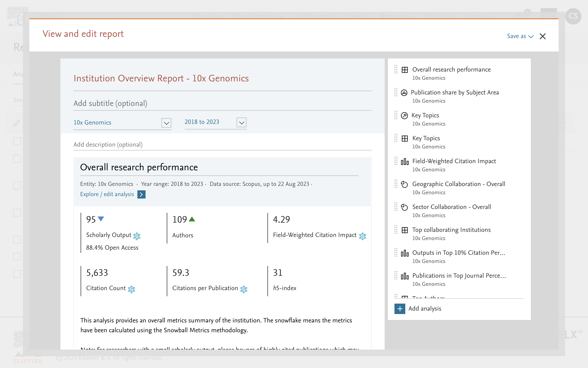
Task: Click the table icon for the second Key Topics
Action: [405, 138]
